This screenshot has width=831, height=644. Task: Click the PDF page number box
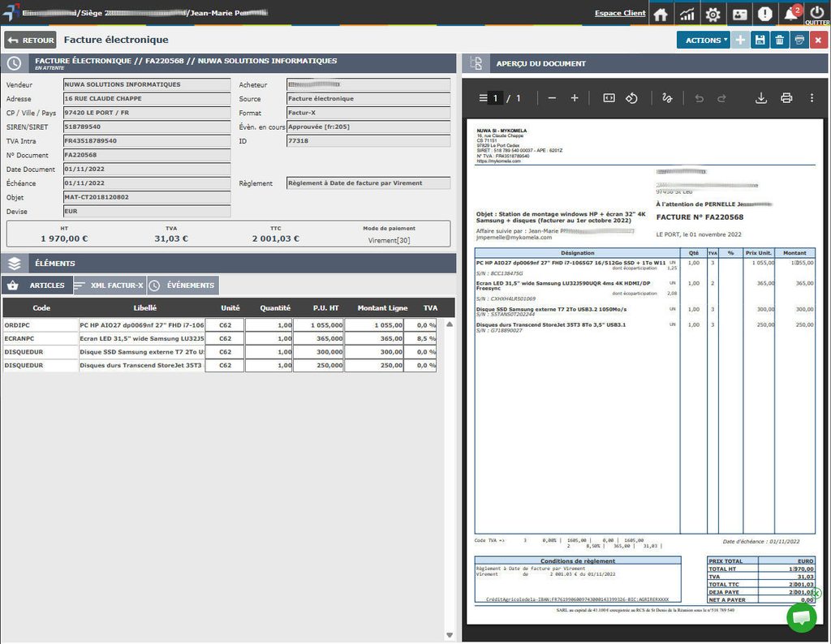496,98
